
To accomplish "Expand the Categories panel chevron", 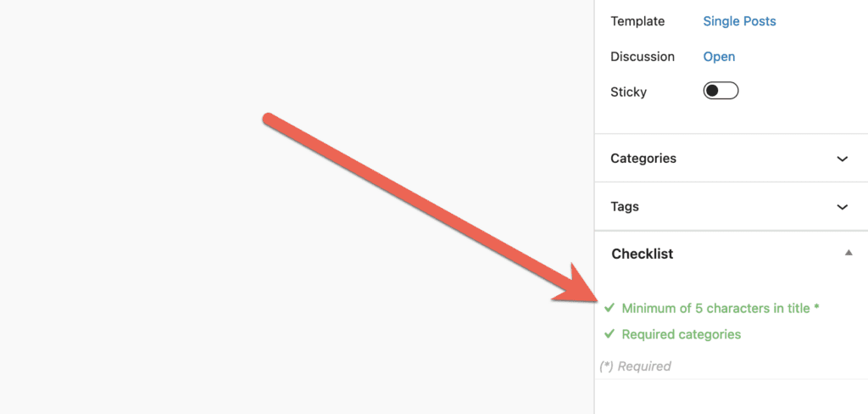I will (842, 159).
